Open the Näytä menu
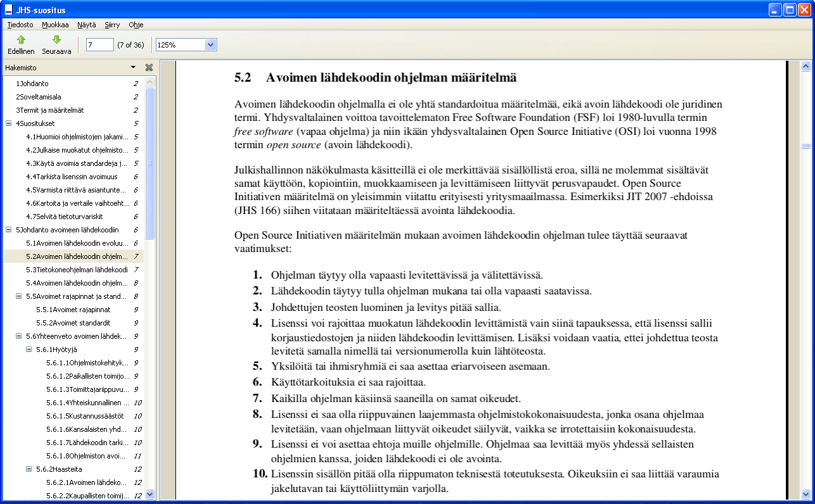 (x=87, y=25)
